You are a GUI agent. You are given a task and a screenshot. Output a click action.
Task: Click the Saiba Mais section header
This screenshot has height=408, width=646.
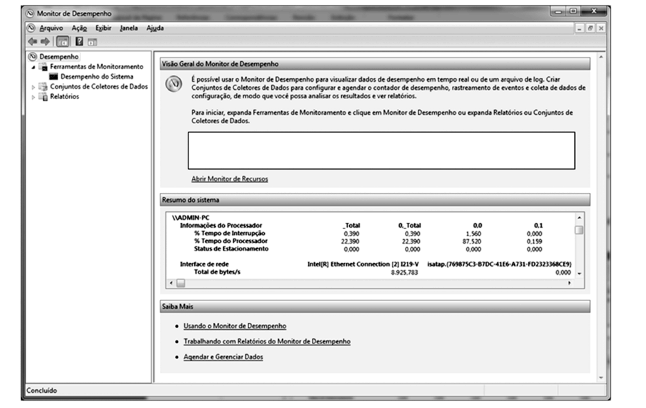[375, 307]
